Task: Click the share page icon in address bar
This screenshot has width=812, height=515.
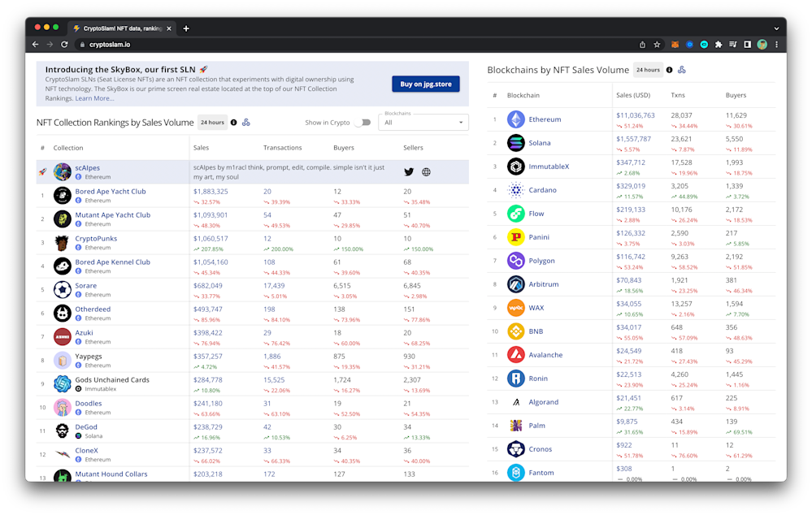Action: click(x=642, y=45)
